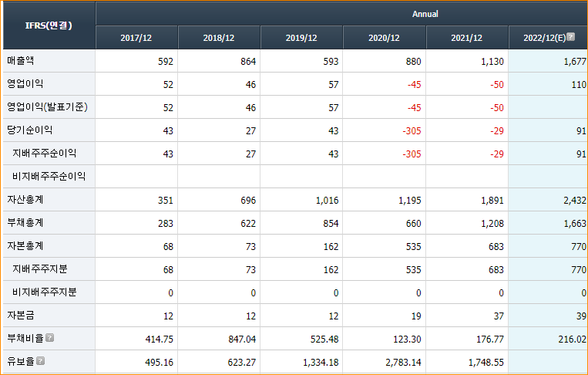Click the 유보율 value 623.27
588x375 pixels.
click(242, 363)
